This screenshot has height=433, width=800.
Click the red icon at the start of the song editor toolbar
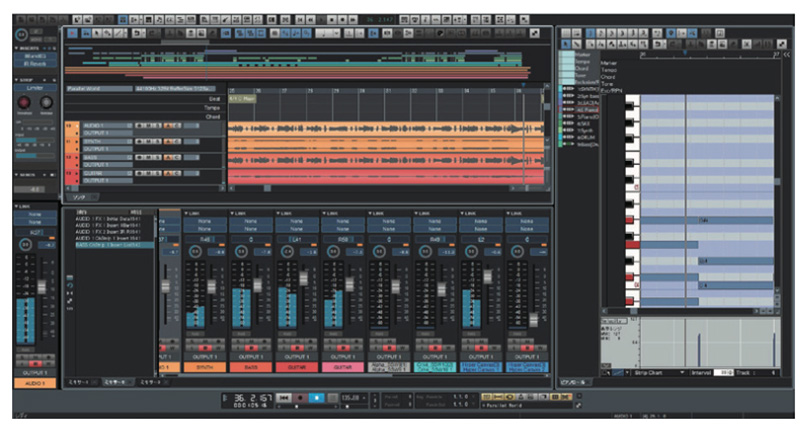[x=72, y=33]
